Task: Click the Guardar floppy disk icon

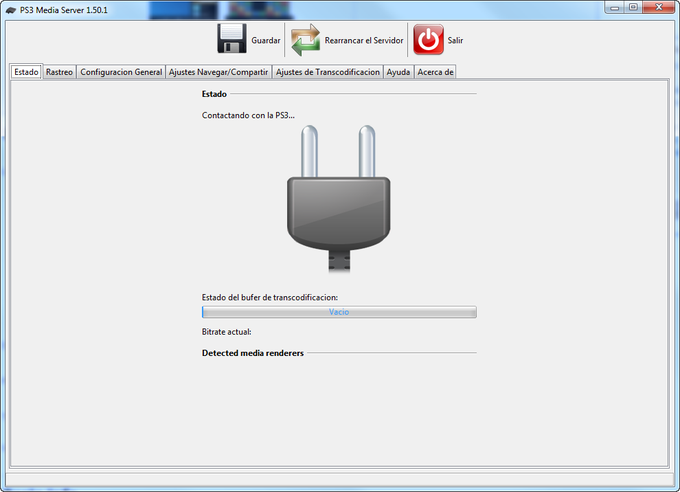Action: (x=232, y=39)
